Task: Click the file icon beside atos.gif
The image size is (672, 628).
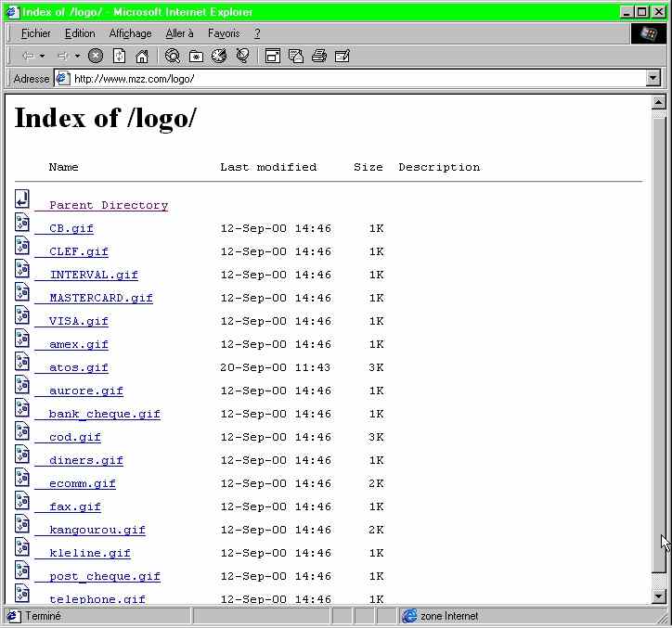Action: pyautogui.click(x=22, y=361)
